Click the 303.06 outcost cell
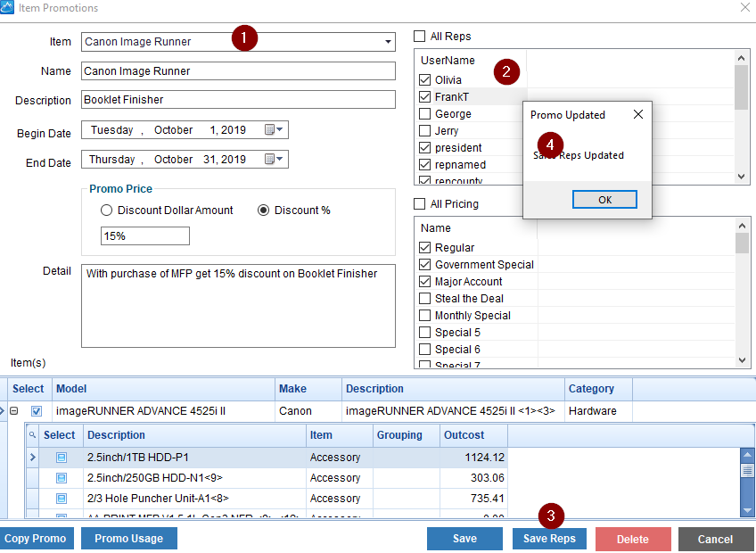The image size is (756, 553). (473, 478)
